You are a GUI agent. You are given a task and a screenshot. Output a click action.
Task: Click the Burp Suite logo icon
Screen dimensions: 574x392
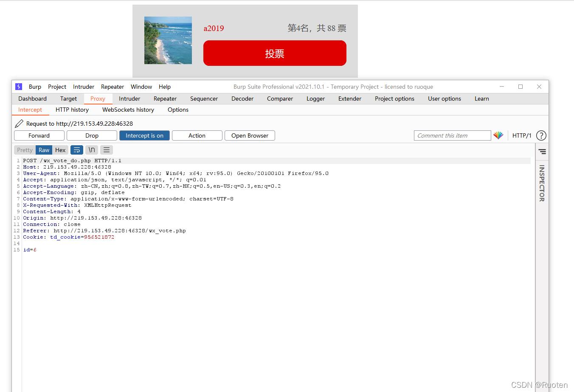click(19, 87)
